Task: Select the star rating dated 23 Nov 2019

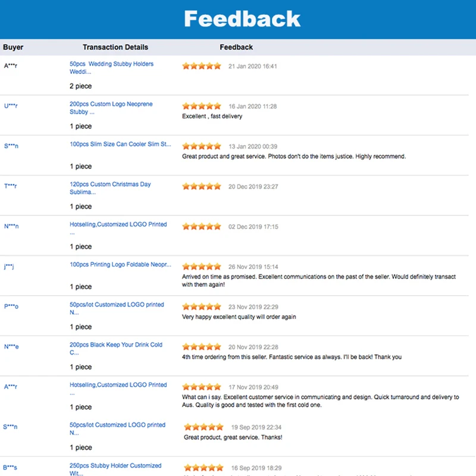Action: 202,307
